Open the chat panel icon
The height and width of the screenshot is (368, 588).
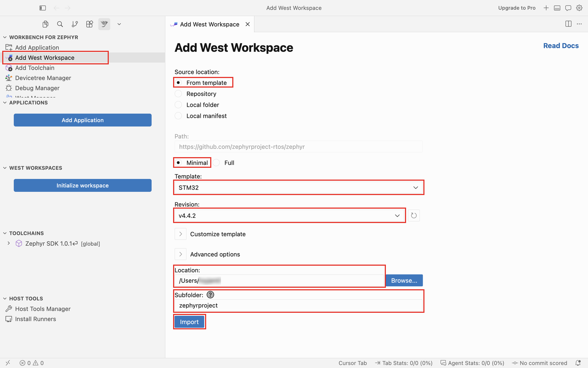tap(568, 8)
